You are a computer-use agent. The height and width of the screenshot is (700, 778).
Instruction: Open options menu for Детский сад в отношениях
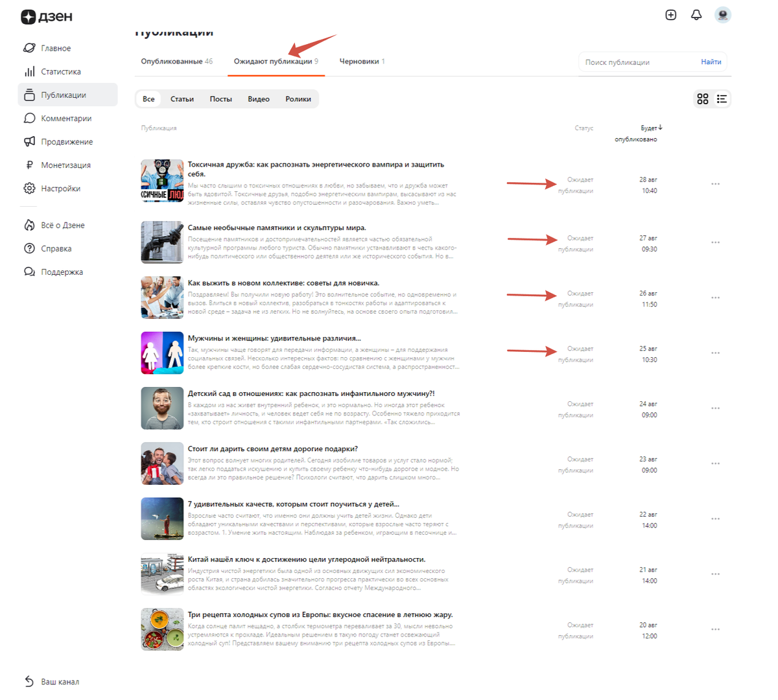point(716,408)
